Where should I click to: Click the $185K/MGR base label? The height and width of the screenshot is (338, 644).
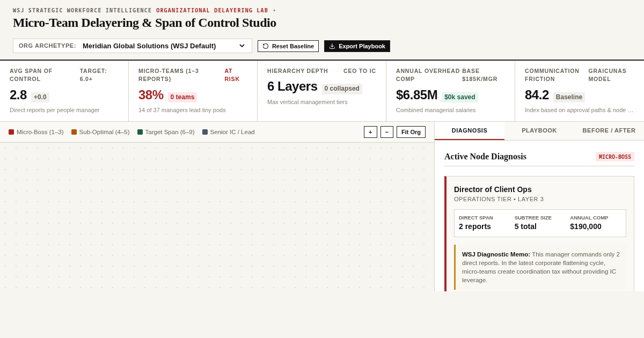click(480, 75)
